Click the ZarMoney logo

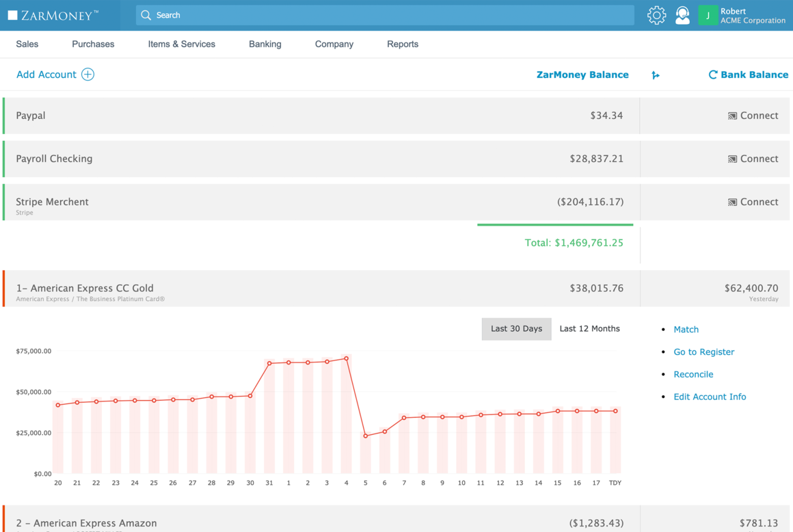(53, 15)
